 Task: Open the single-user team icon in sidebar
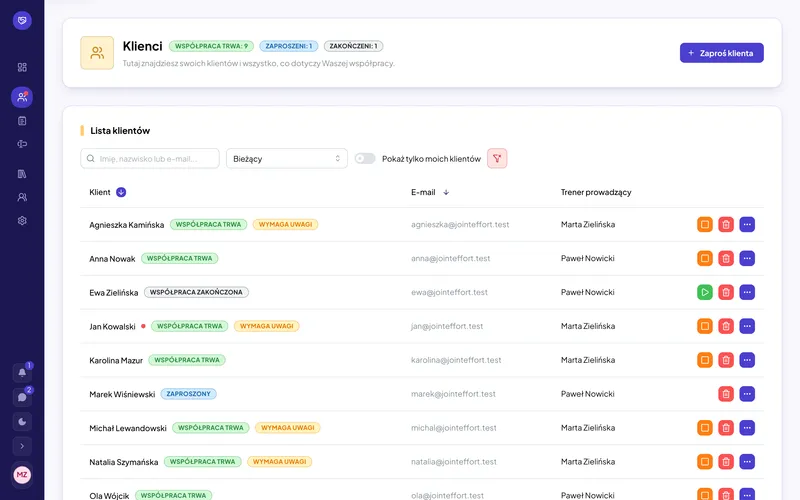click(x=22, y=197)
